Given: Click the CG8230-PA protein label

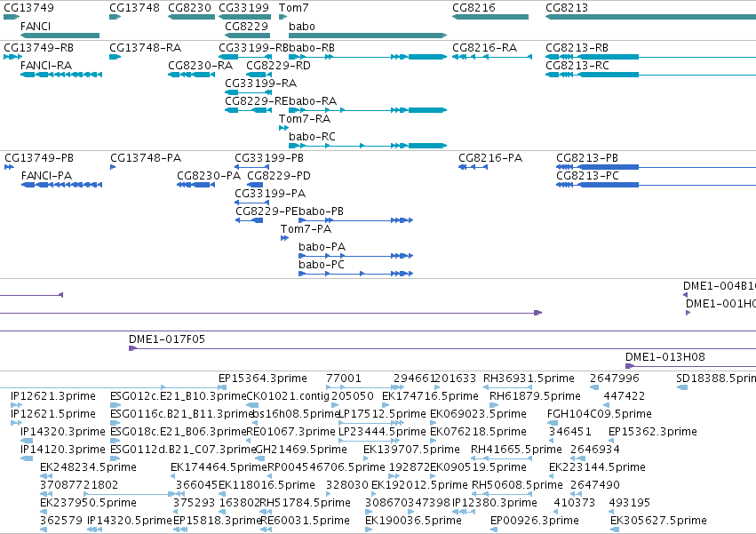Looking at the screenshot, I should pyautogui.click(x=208, y=176).
